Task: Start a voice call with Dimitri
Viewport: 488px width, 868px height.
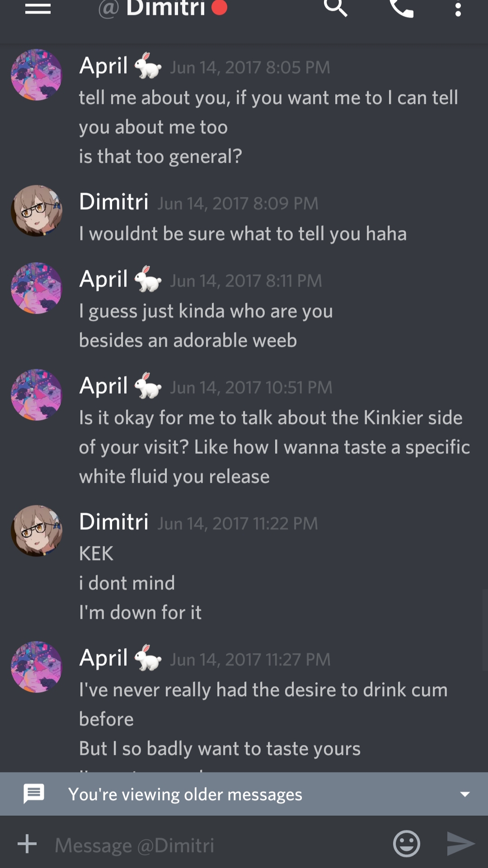Action: (402, 8)
